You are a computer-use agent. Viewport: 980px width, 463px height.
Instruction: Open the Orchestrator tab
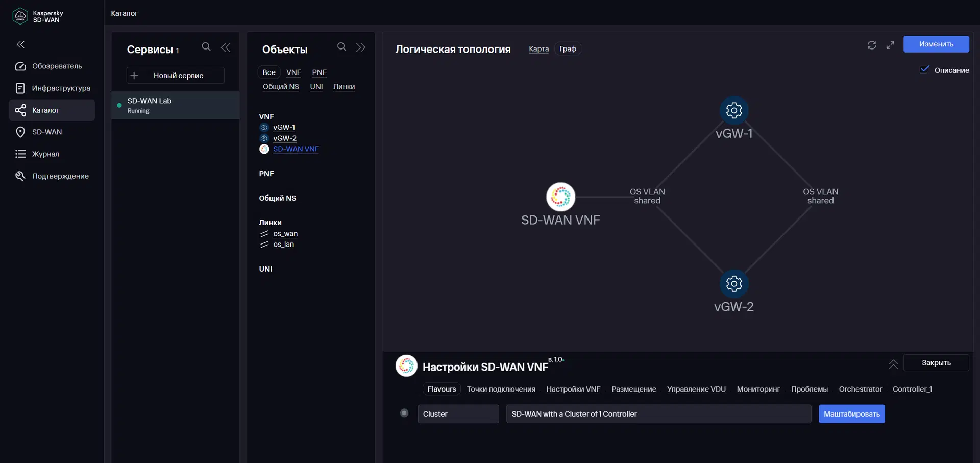[860, 389]
